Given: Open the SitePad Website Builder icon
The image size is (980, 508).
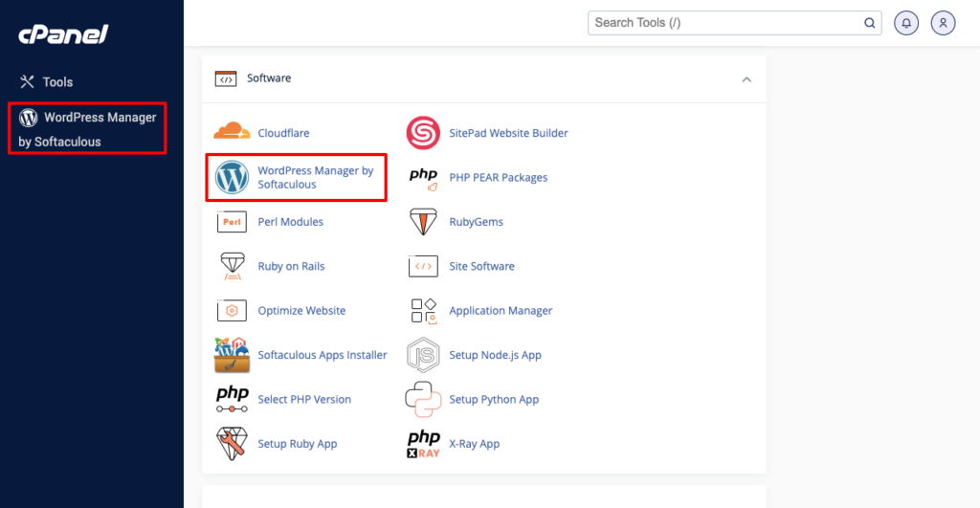Looking at the screenshot, I should click(x=423, y=133).
